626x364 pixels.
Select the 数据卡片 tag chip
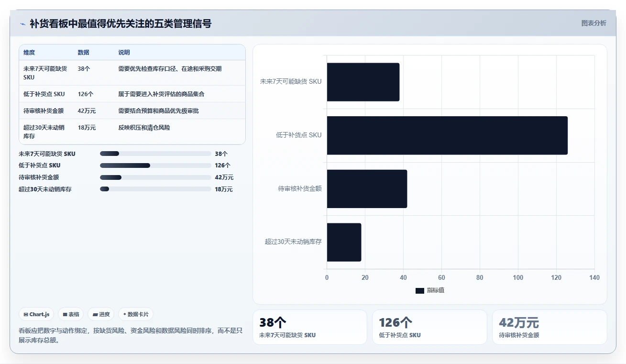(x=136, y=314)
